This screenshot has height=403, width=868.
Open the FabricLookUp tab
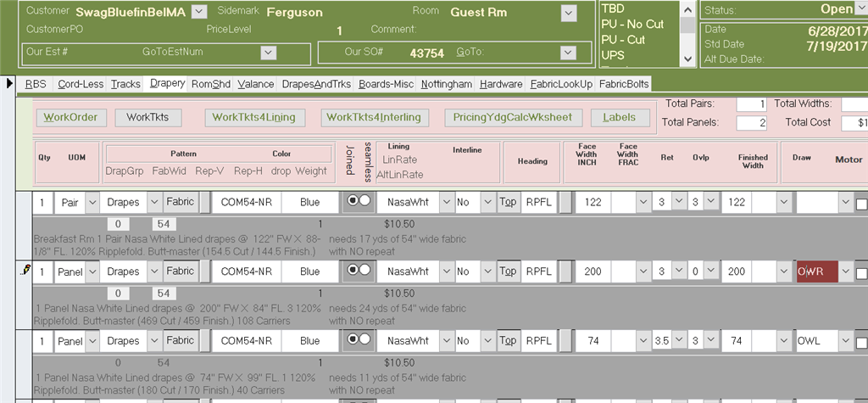(561, 84)
